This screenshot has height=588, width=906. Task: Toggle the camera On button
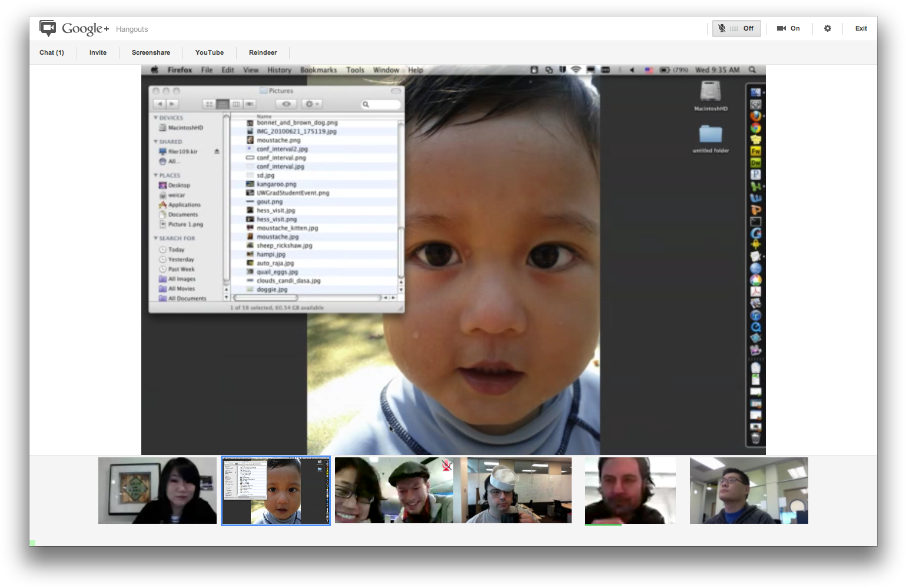click(x=788, y=28)
